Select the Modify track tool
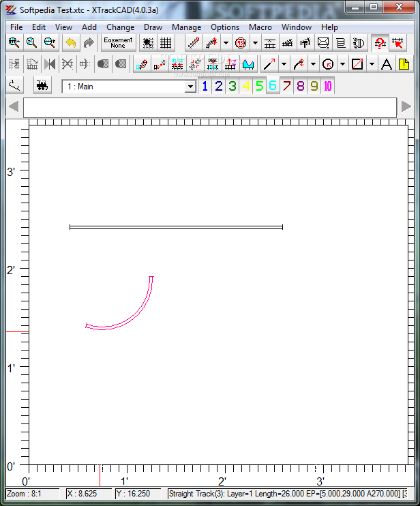Image resolution: width=420 pixels, height=506 pixels. coord(142,64)
